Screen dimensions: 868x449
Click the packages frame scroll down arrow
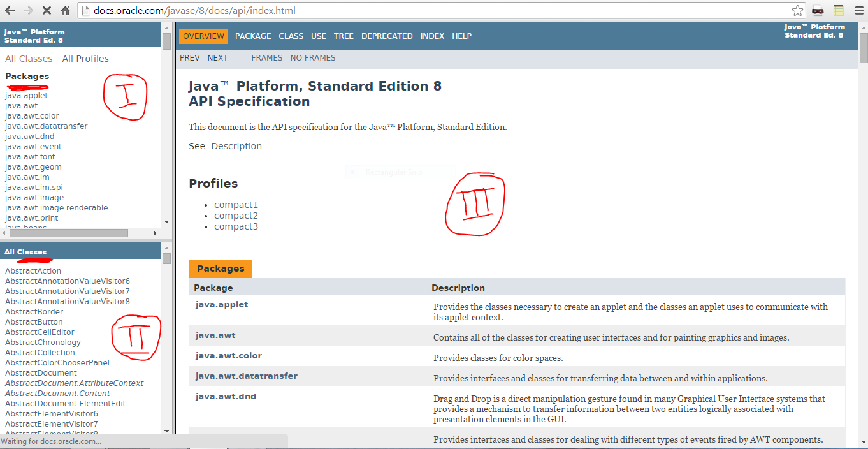click(166, 222)
